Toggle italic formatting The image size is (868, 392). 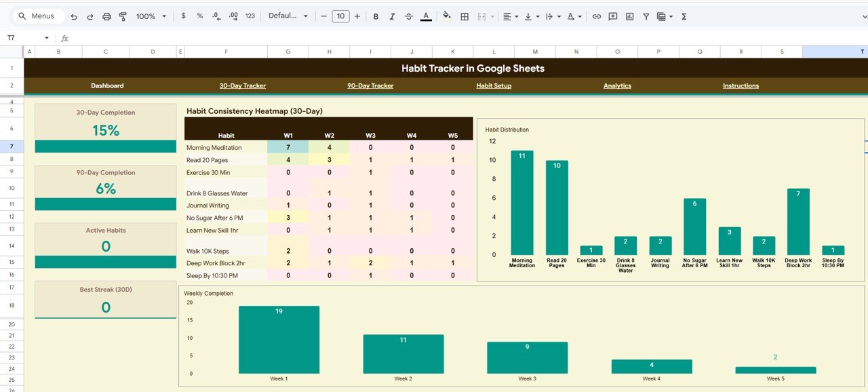pyautogui.click(x=391, y=16)
